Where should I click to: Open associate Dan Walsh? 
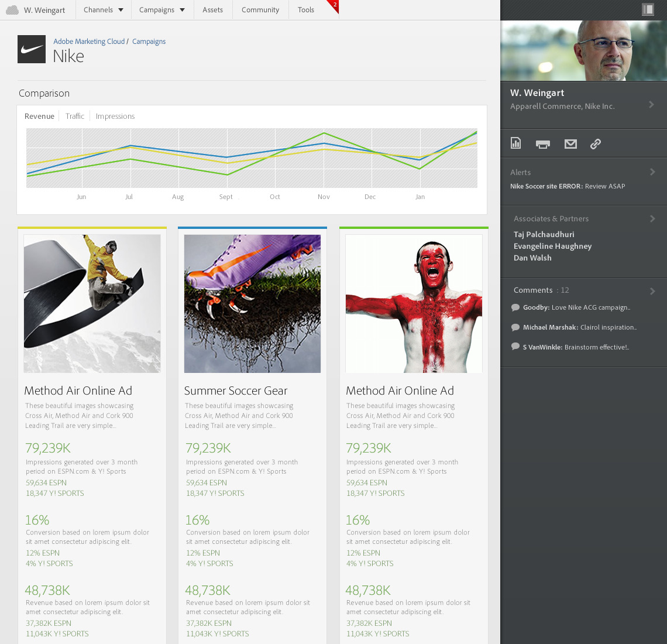tap(532, 258)
